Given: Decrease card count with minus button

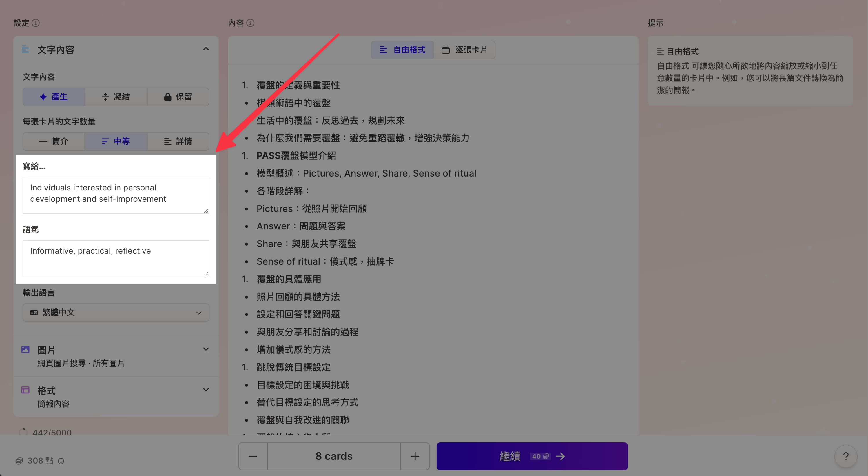Looking at the screenshot, I should 253,456.
